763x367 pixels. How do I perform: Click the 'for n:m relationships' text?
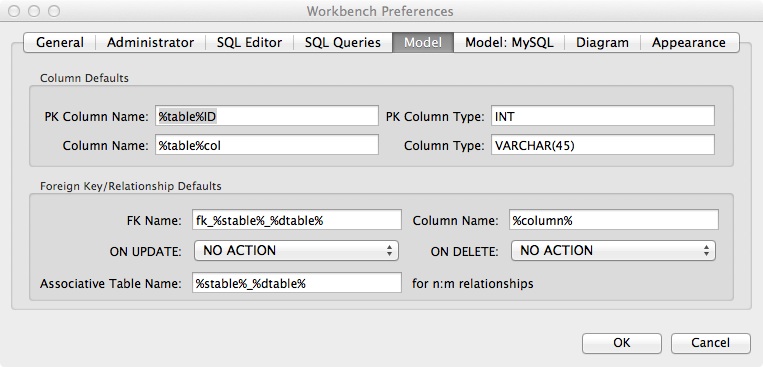tap(472, 283)
